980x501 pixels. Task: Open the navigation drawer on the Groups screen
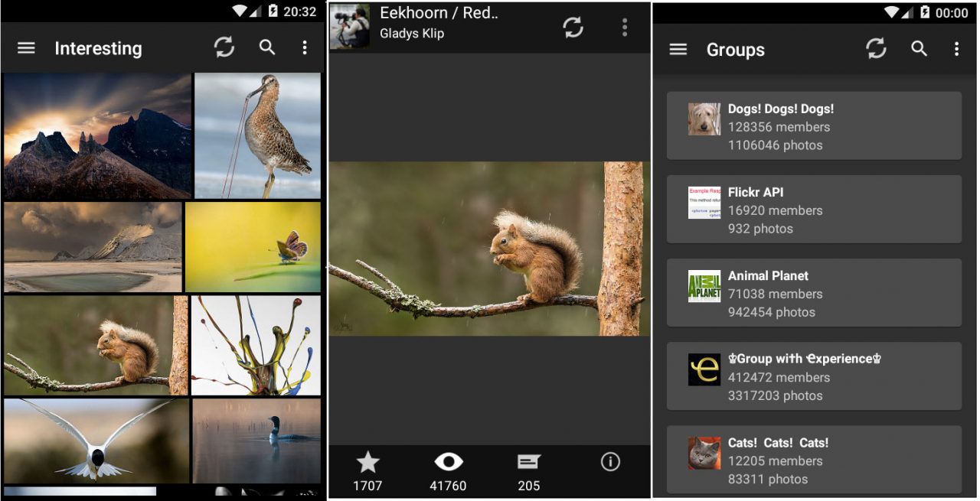point(678,49)
